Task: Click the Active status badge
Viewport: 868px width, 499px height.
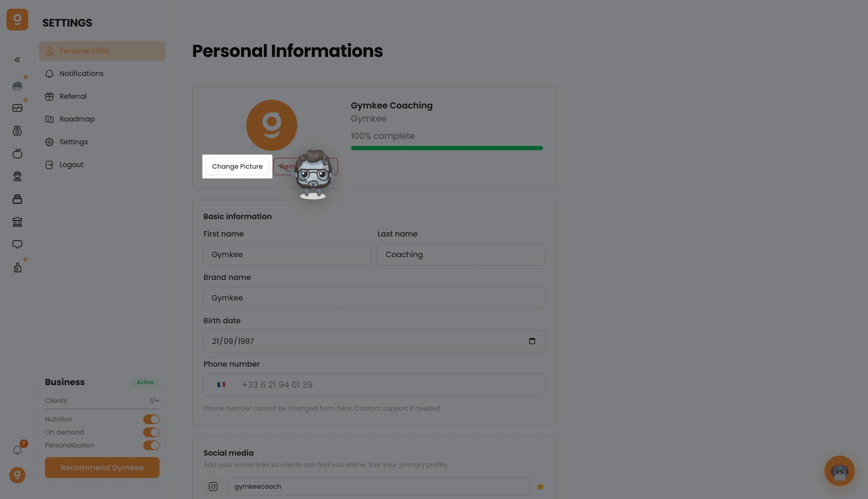Action: pyautogui.click(x=145, y=382)
